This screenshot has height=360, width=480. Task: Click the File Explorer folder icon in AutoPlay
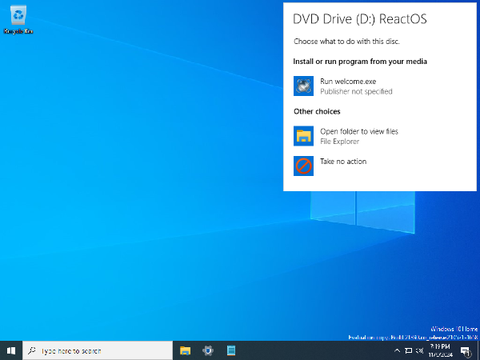pos(303,136)
